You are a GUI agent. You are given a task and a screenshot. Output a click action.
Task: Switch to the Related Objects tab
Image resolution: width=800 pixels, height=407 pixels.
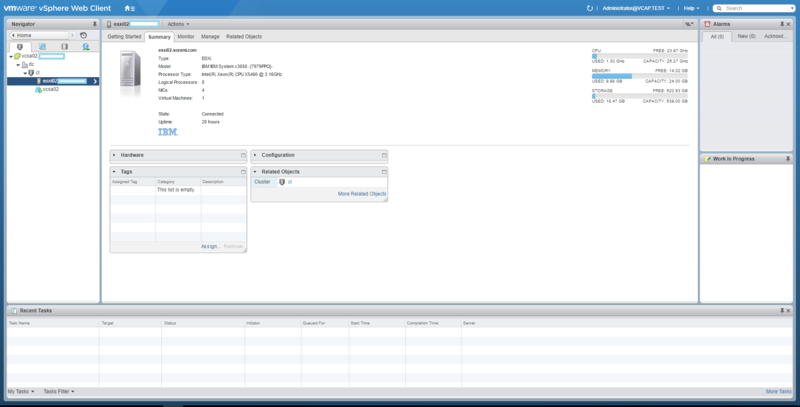coord(244,37)
